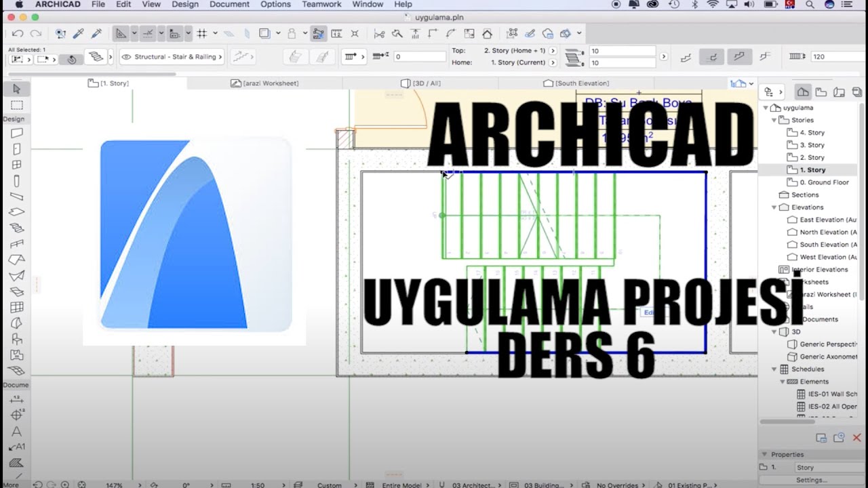
Task: Select the Label tool (A1)
Action: [17, 447]
